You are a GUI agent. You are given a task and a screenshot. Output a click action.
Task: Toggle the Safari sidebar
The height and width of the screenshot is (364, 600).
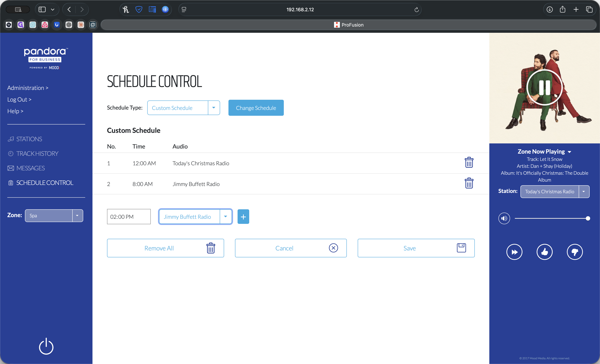[x=42, y=9]
